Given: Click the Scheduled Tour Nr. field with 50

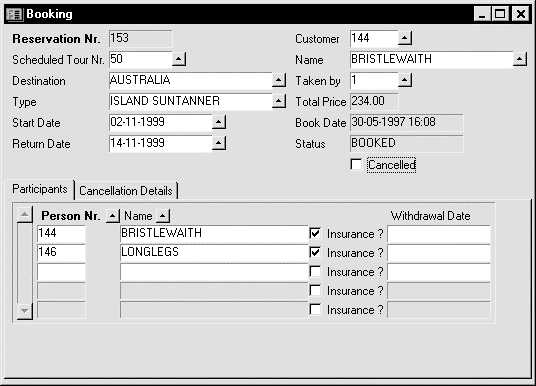Looking at the screenshot, I should [x=140, y=59].
